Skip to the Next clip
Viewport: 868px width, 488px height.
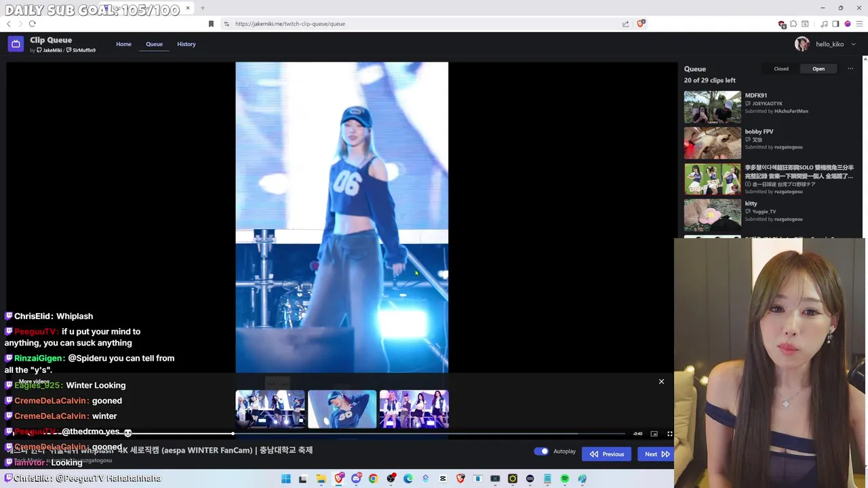(x=656, y=454)
